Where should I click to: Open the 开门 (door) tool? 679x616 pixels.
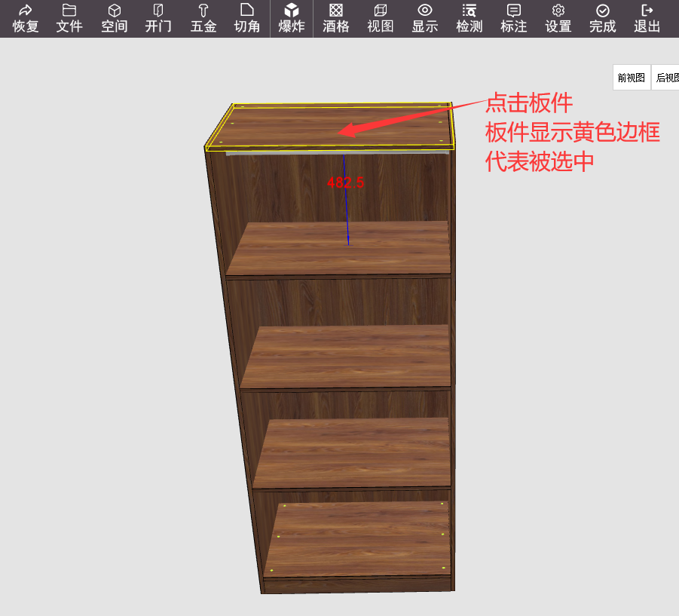pos(158,19)
